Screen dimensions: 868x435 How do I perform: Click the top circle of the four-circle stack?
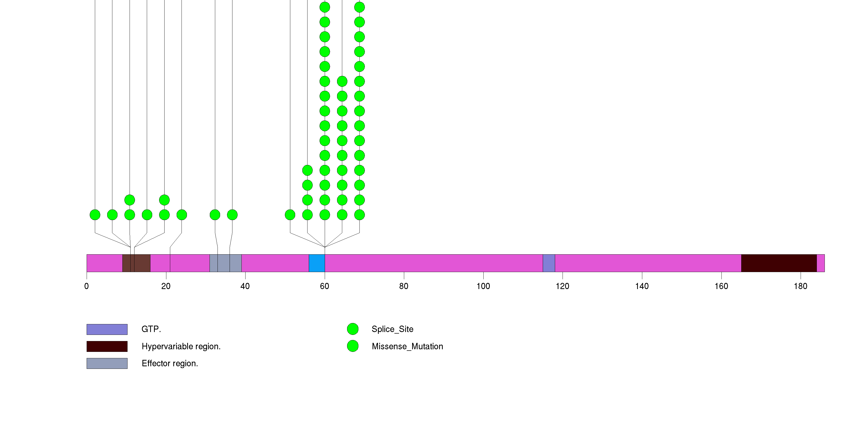click(307, 170)
